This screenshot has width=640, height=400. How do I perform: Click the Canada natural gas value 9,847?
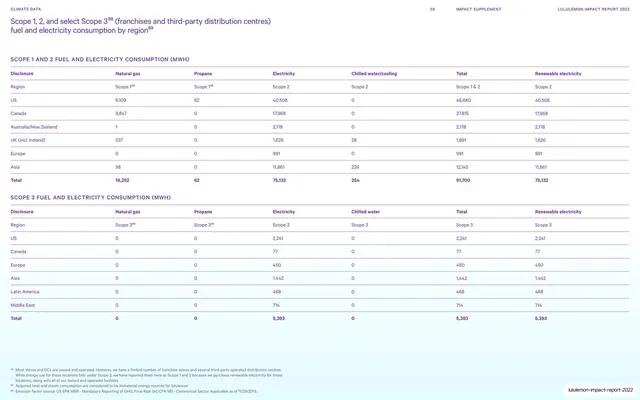point(121,113)
